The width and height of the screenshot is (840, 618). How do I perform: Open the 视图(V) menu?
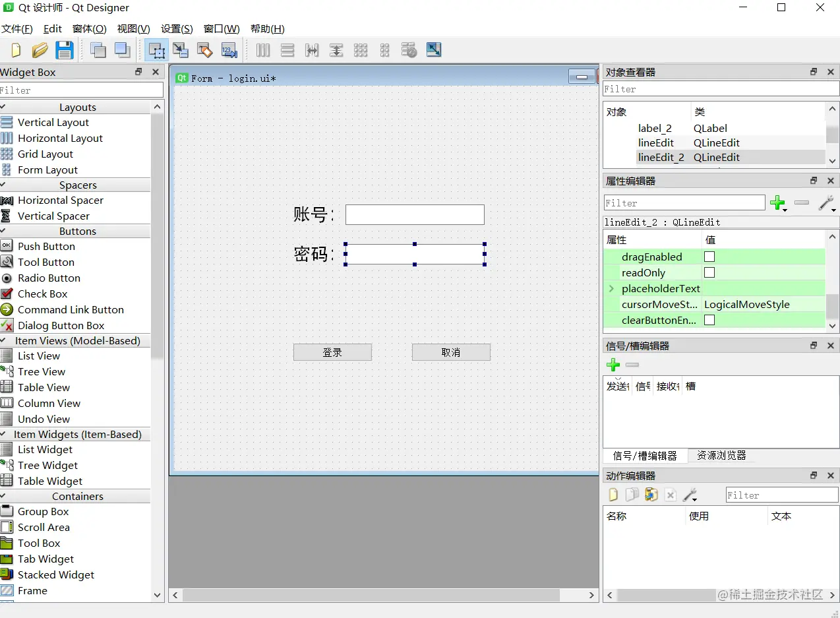[x=134, y=29]
